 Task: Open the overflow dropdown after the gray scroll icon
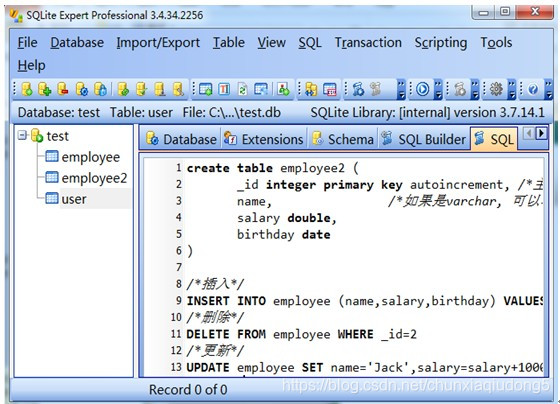(401, 89)
